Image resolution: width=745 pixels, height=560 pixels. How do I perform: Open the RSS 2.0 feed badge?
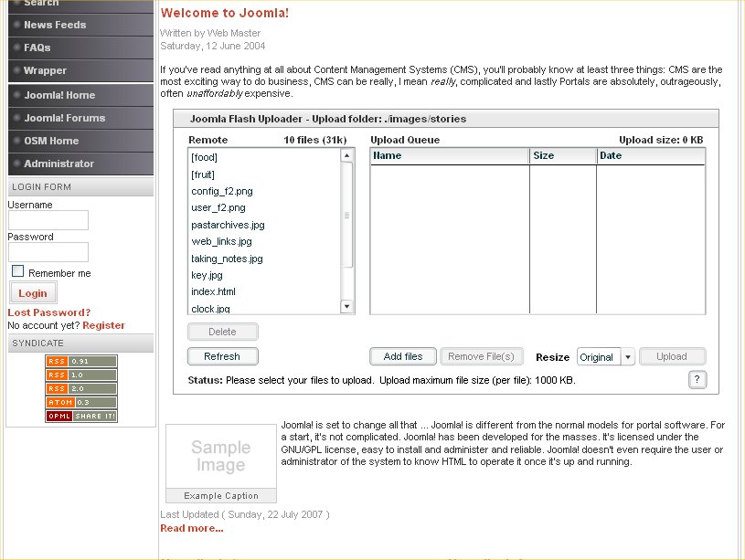coord(81,388)
